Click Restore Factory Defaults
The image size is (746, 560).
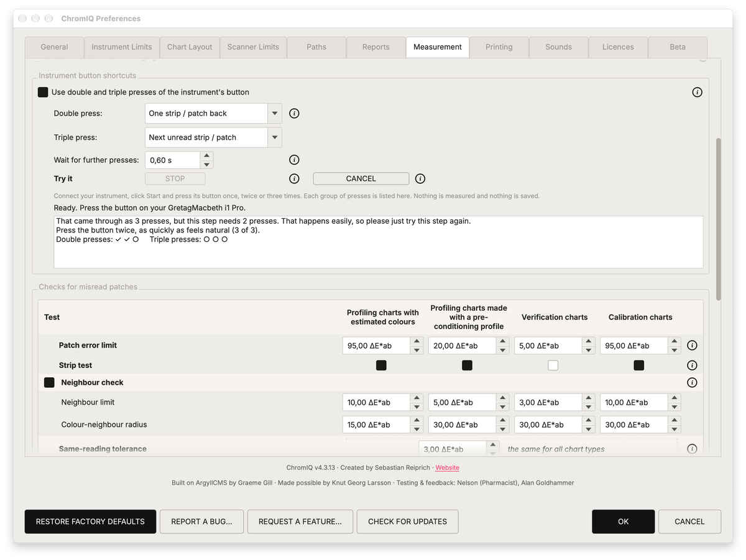click(90, 521)
